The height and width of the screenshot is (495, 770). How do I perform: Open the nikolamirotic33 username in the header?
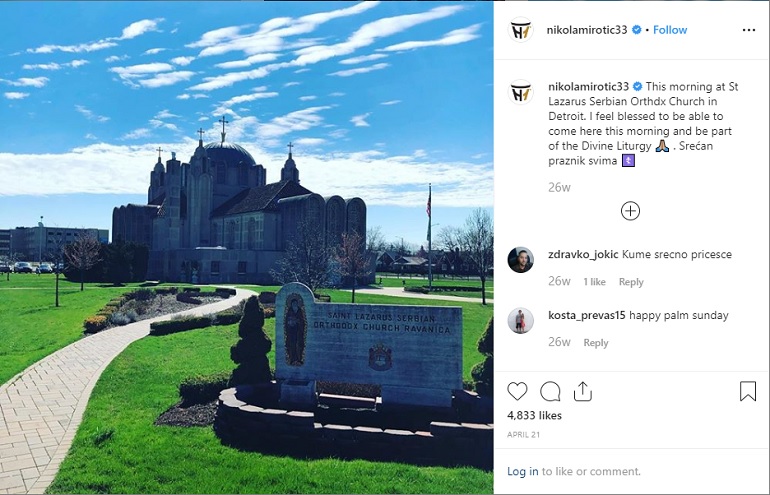(x=587, y=30)
